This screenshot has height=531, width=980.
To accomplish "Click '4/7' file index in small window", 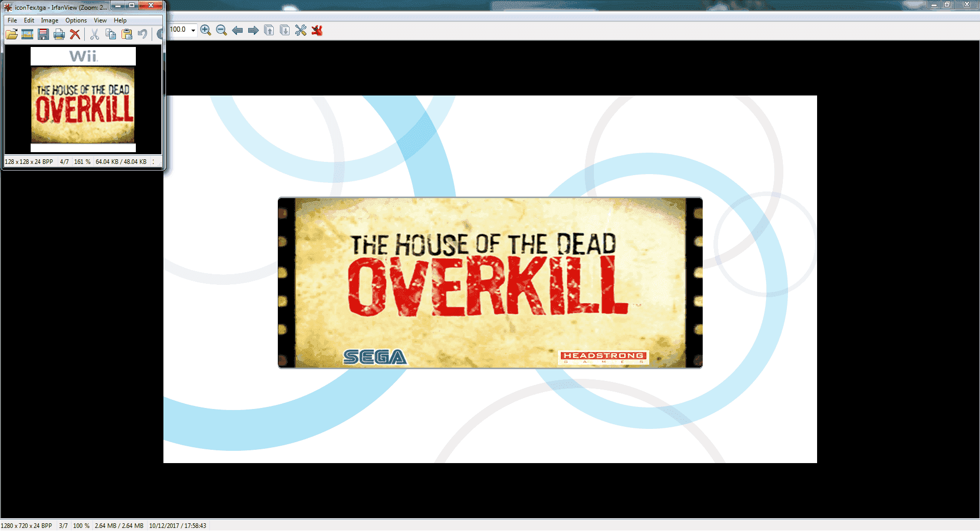I will click(x=64, y=162).
